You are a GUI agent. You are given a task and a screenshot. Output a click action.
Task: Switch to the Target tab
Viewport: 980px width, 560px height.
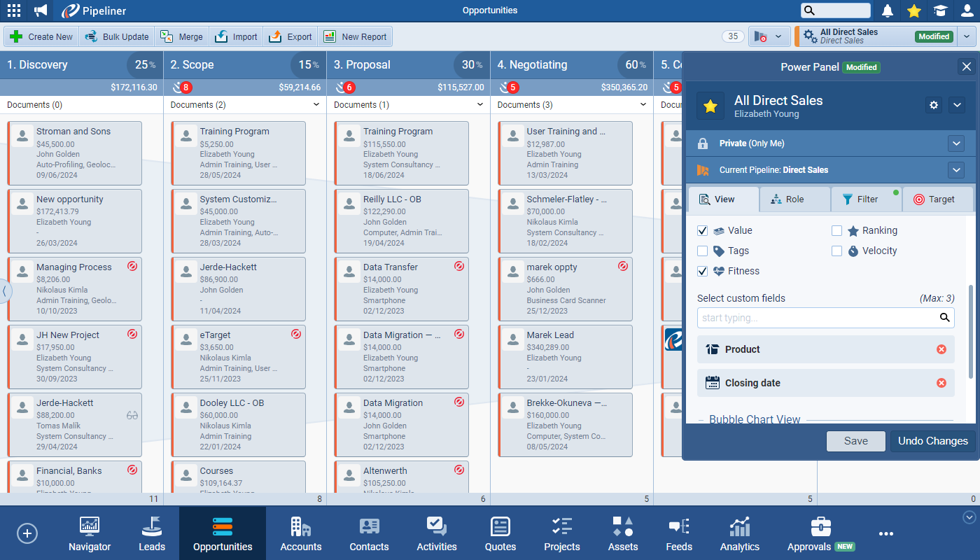point(937,199)
